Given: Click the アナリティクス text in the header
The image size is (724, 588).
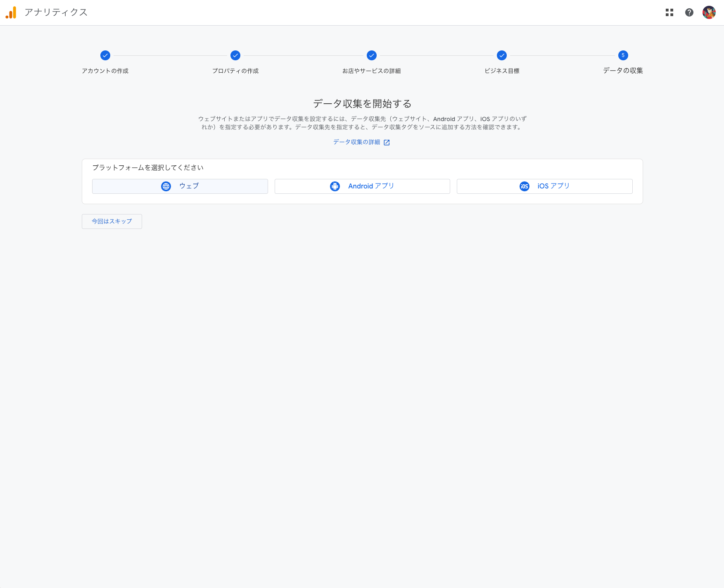Looking at the screenshot, I should (x=56, y=12).
